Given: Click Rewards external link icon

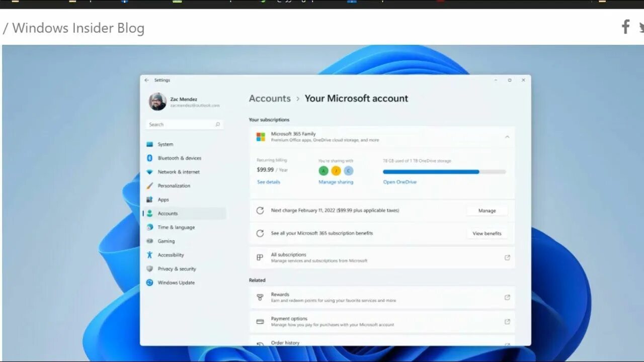Looking at the screenshot, I should coord(507,297).
